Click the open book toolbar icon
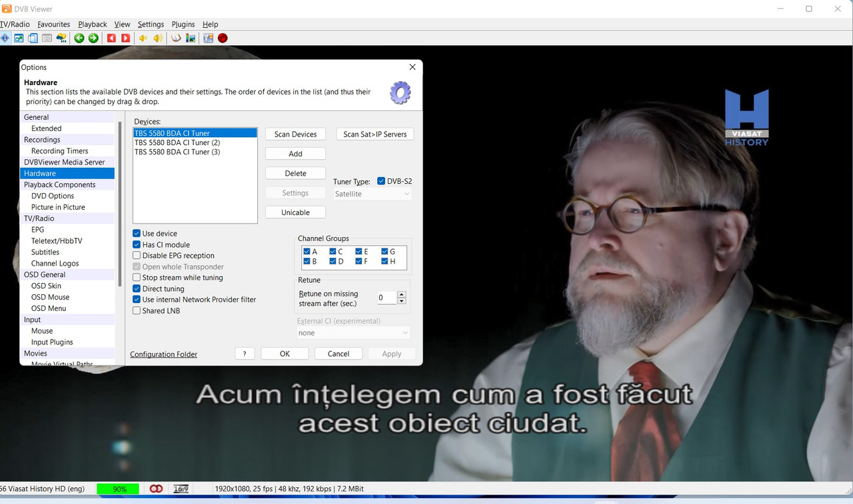Viewport: 853px width, 504px height. pyautogui.click(x=176, y=38)
